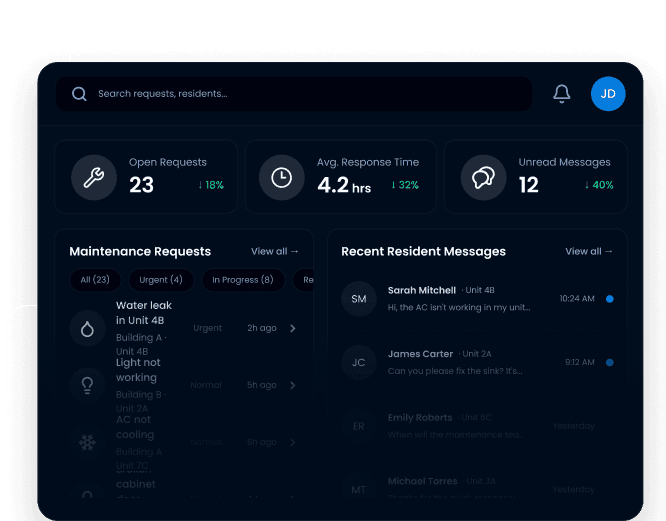Open View all for Maintenance Requests

click(x=275, y=251)
